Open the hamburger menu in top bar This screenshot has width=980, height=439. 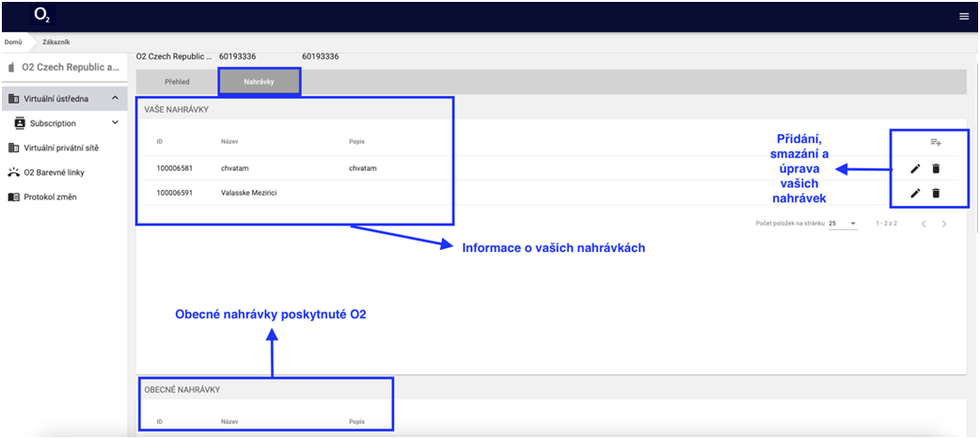(x=963, y=16)
